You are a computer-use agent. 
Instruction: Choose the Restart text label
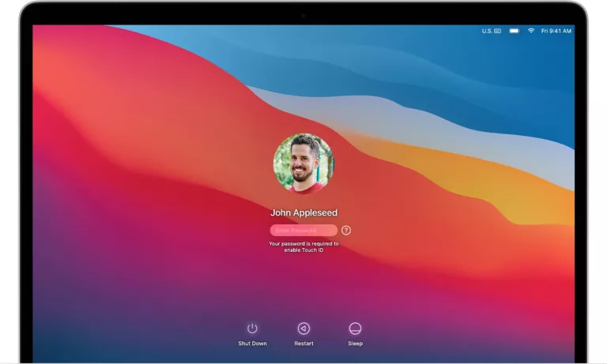[303, 343]
